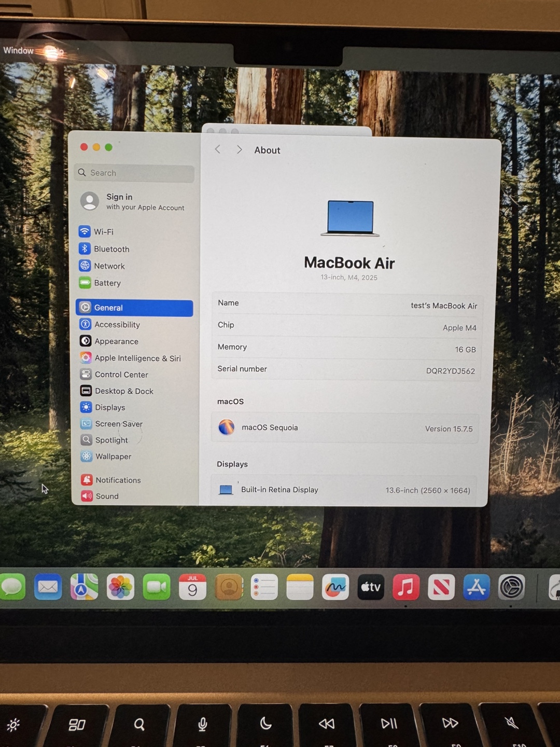Viewport: 560px width, 747px height.
Task: Launch Music from the Dock
Action: pos(406,587)
